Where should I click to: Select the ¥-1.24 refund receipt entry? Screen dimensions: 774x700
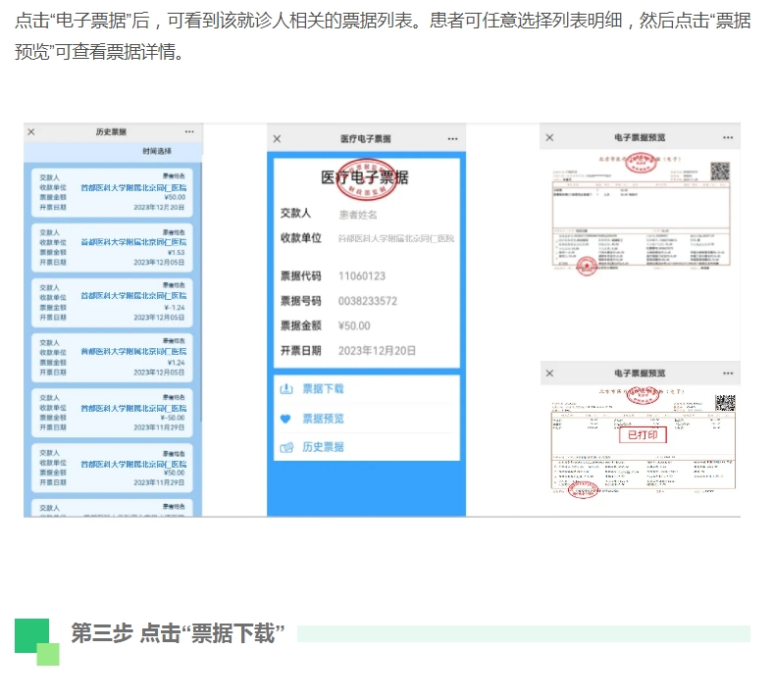coord(112,301)
